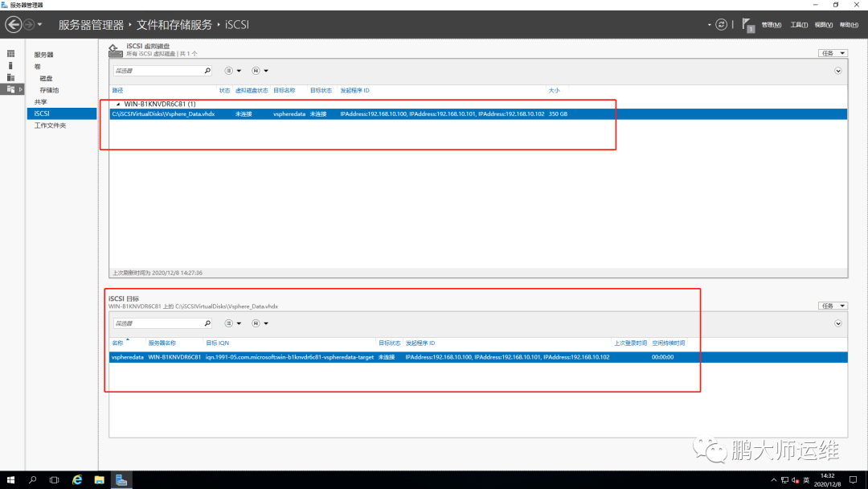
Task: Click the target IQN cell text
Action: [x=289, y=357]
